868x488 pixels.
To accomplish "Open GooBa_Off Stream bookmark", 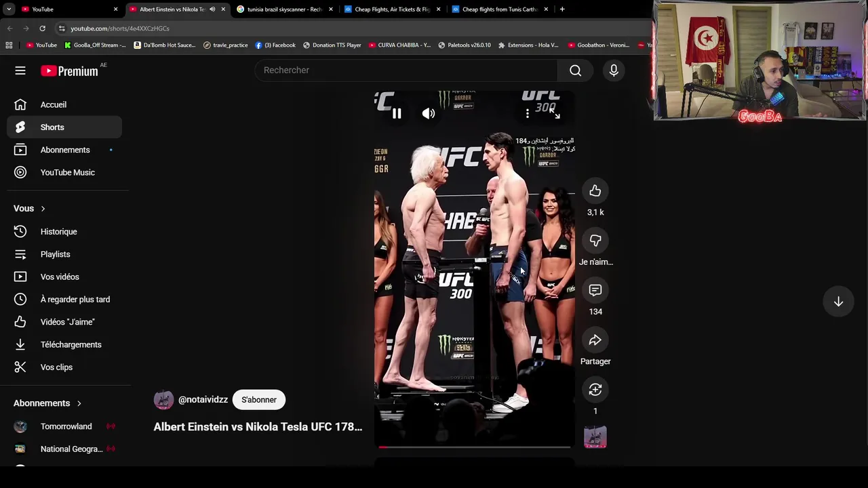I will pos(95,45).
